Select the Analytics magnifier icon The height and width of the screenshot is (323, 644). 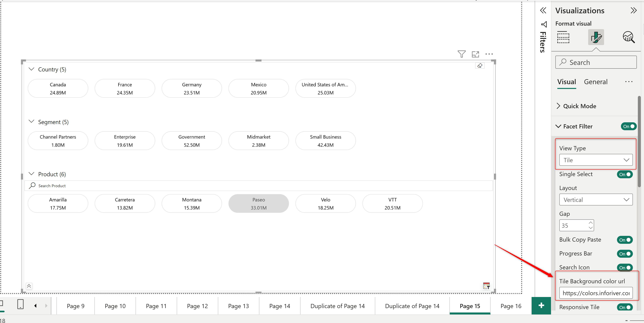628,37
